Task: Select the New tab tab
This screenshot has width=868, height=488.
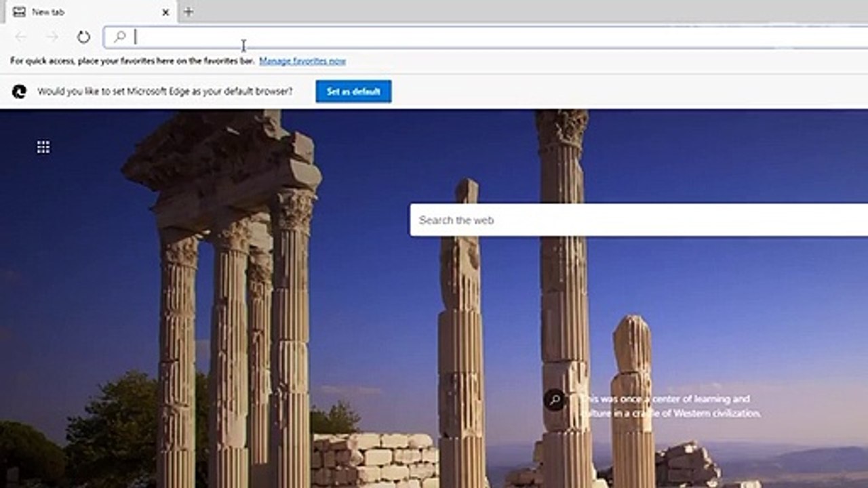Action: click(91, 12)
